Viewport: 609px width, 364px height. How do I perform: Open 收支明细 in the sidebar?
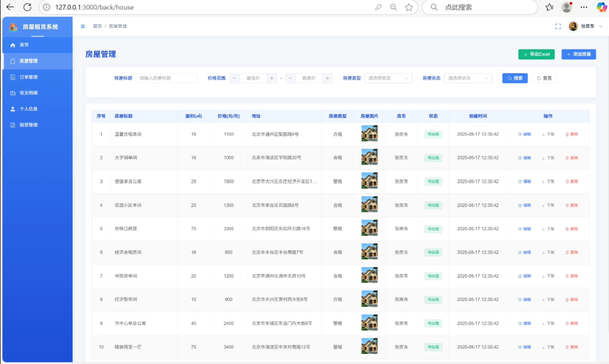tap(38, 93)
